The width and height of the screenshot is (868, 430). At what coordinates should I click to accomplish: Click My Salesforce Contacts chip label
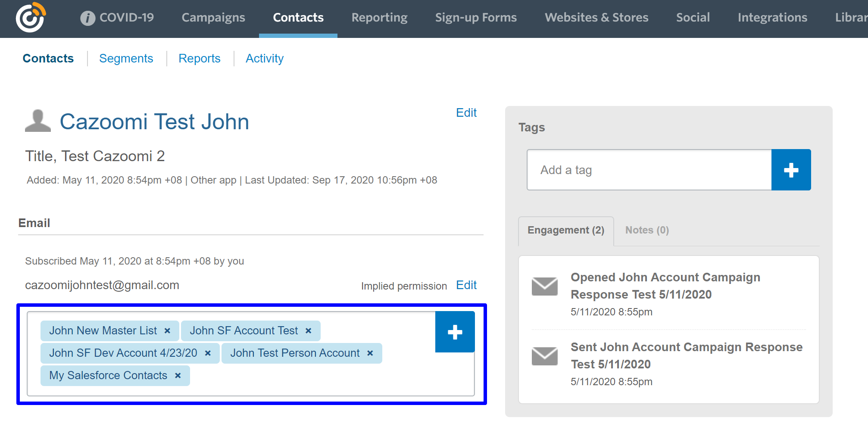[x=108, y=376]
